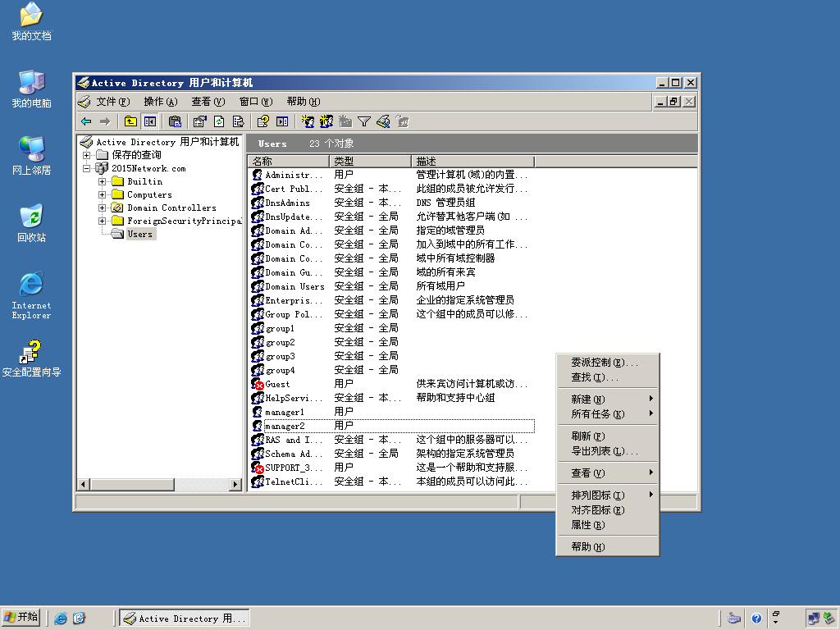This screenshot has height=630, width=840.
Task: Open My Computer desktop icon
Action: (x=32, y=89)
